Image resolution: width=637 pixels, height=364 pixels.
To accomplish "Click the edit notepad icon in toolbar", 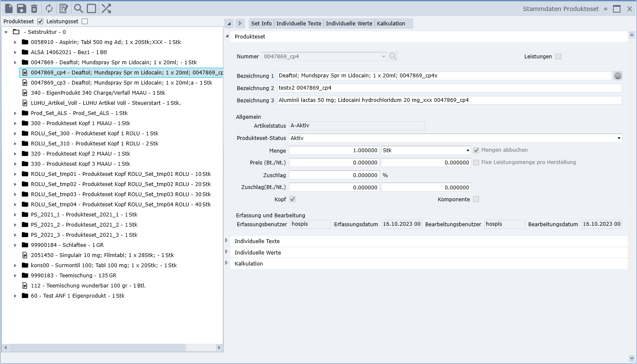I will tap(63, 8).
